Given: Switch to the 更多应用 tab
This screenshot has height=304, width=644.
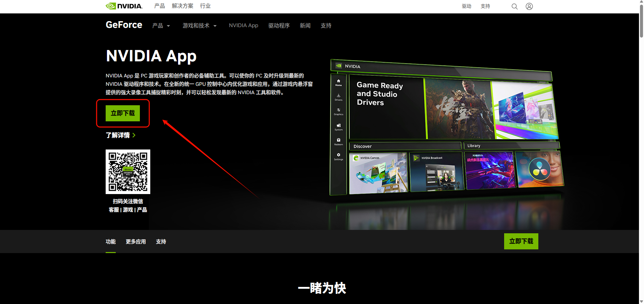Looking at the screenshot, I should pyautogui.click(x=136, y=241).
